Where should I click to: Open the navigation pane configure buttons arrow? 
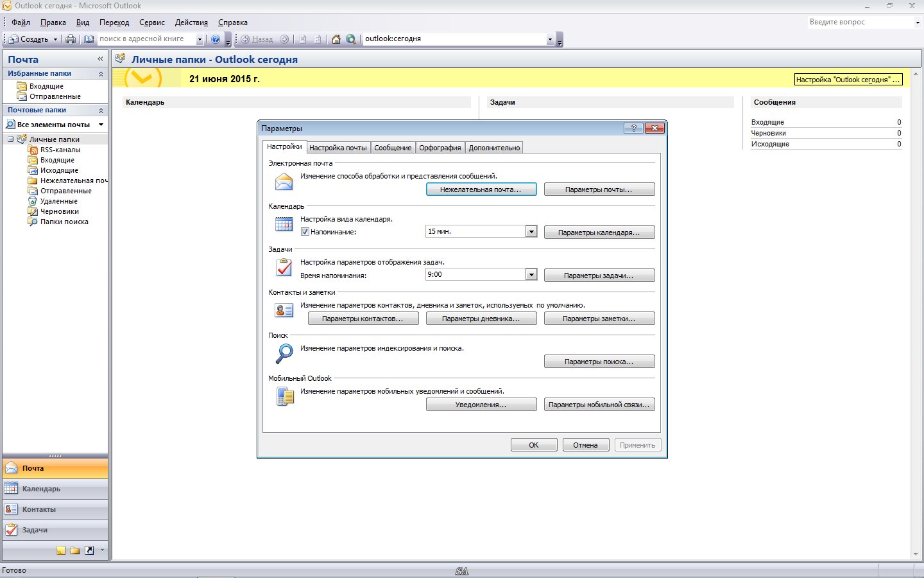coord(102,550)
